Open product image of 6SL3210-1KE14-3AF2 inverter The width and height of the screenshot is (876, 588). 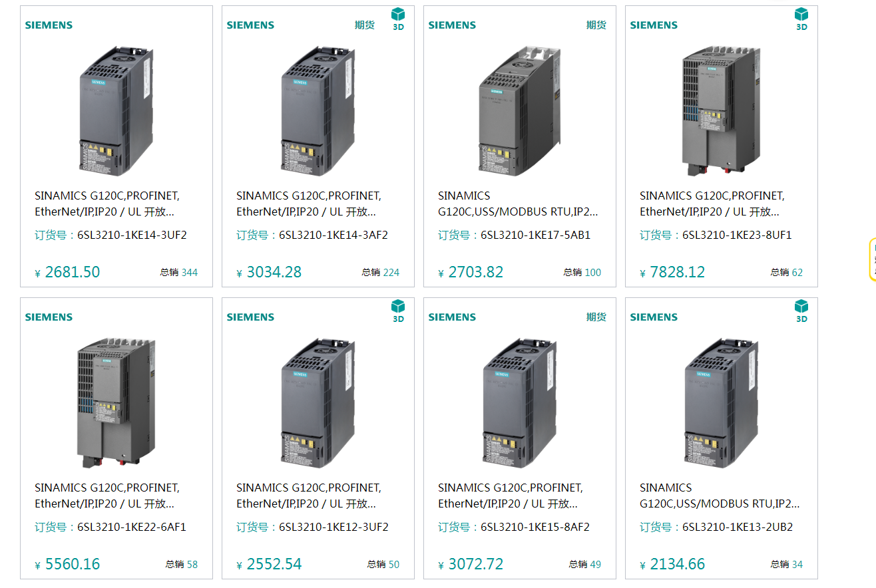click(318, 111)
